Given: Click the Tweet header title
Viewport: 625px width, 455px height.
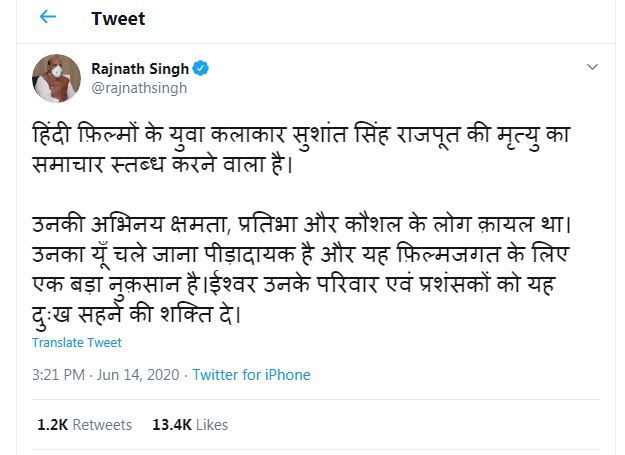Looking at the screenshot, I should point(117,19).
